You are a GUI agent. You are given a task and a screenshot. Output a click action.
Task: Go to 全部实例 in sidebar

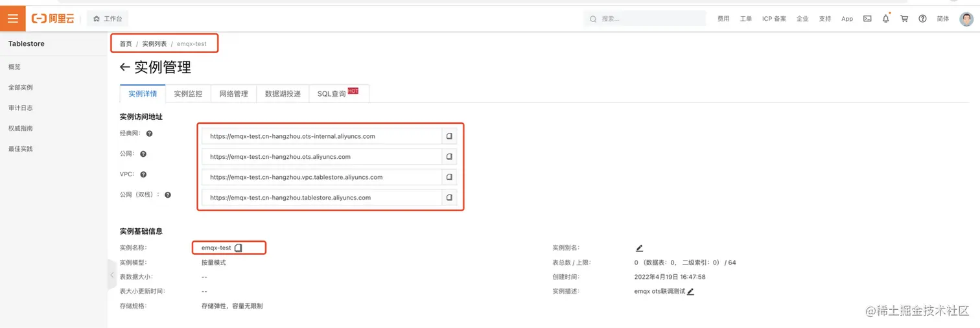[x=21, y=88]
